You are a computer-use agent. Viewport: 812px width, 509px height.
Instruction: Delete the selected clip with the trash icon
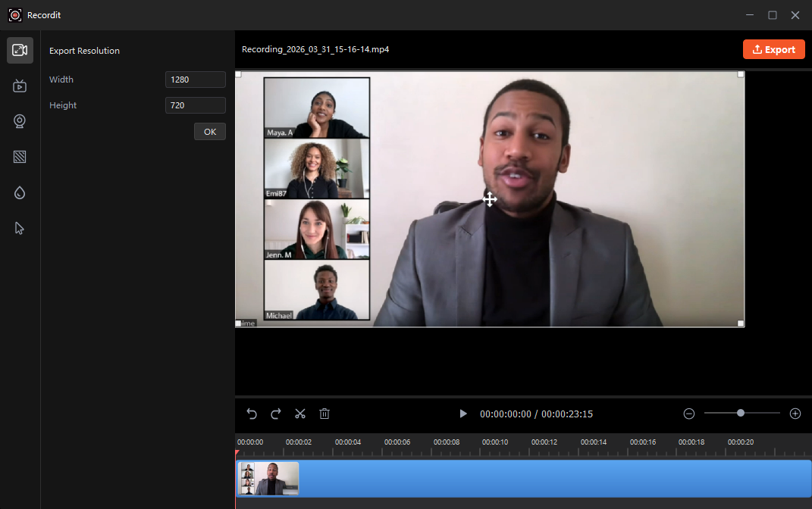click(x=324, y=414)
